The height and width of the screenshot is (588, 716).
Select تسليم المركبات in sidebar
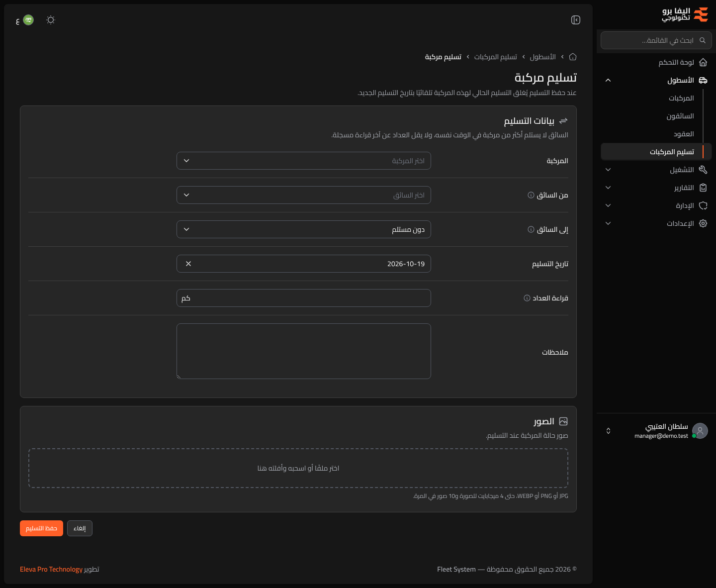point(656,152)
